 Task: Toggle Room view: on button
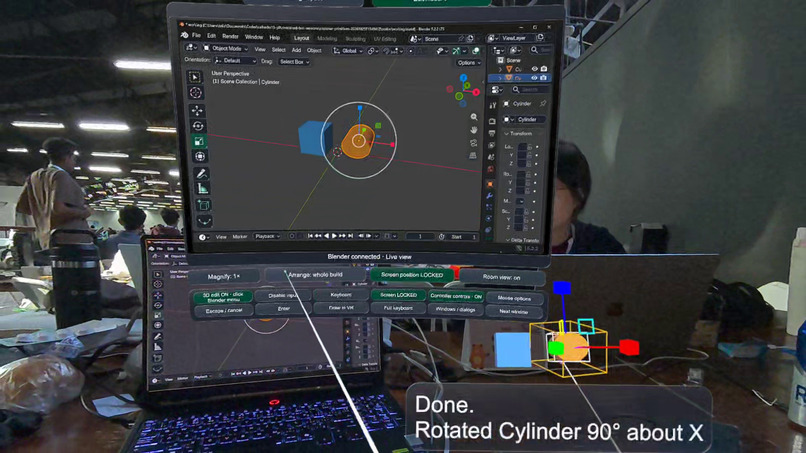click(502, 278)
